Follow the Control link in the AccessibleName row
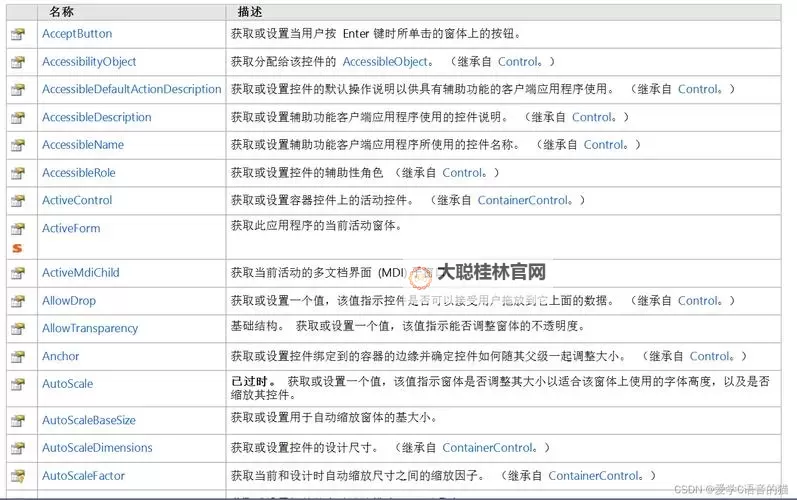Viewport: 797px width, 500px height. point(603,144)
